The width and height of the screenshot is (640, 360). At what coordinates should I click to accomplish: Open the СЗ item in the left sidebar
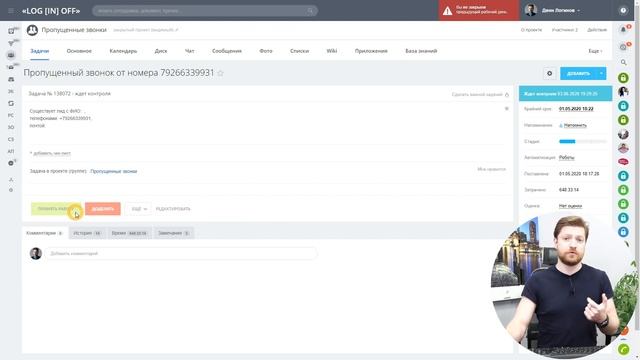(x=11, y=139)
